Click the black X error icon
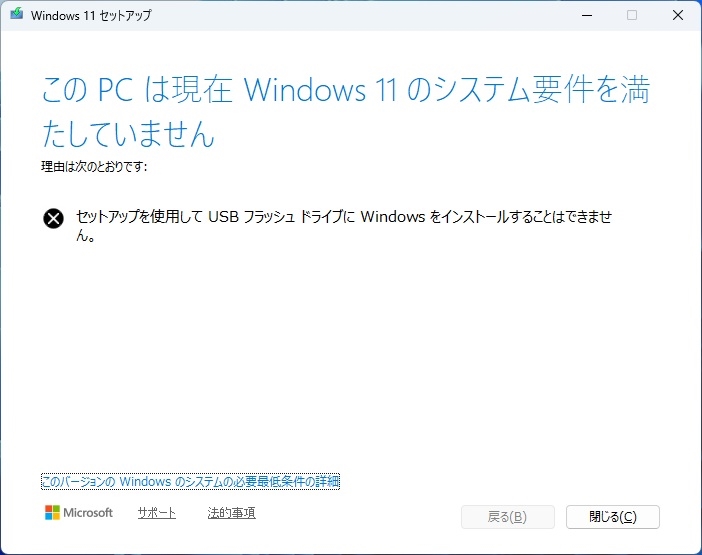 pyautogui.click(x=53, y=218)
